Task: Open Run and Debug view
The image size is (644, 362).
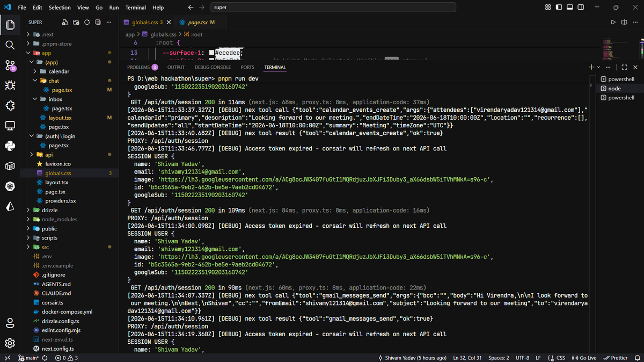Action: click(10, 85)
